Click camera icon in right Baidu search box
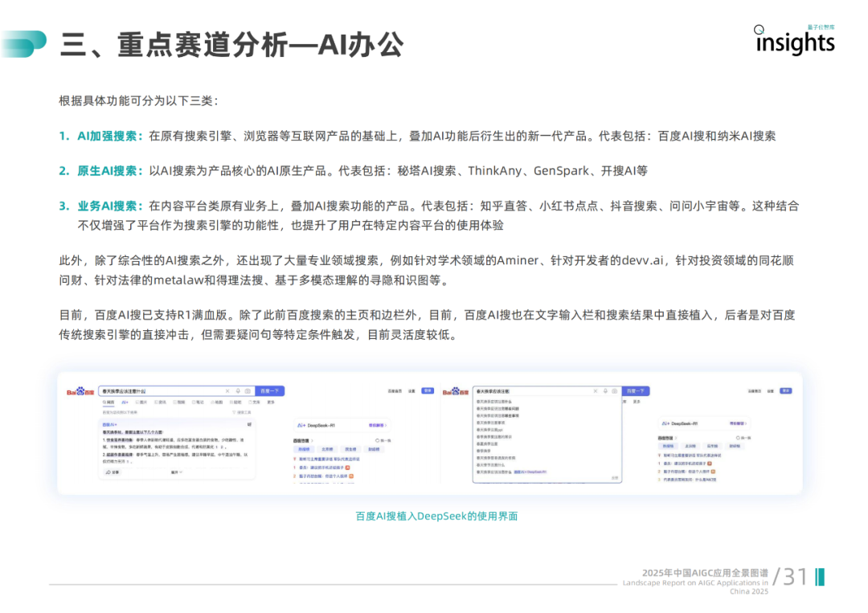 click(615, 391)
